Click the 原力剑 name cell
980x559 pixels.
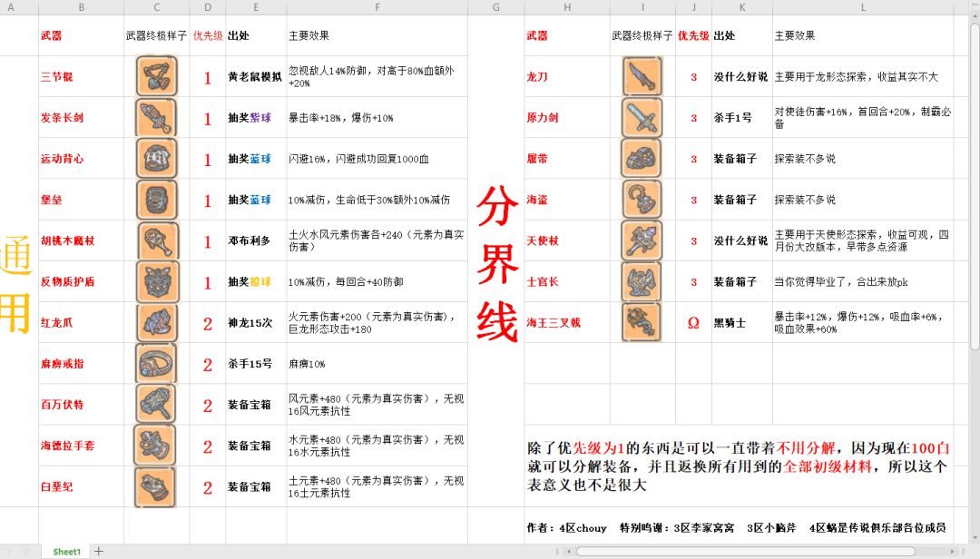tap(567, 118)
